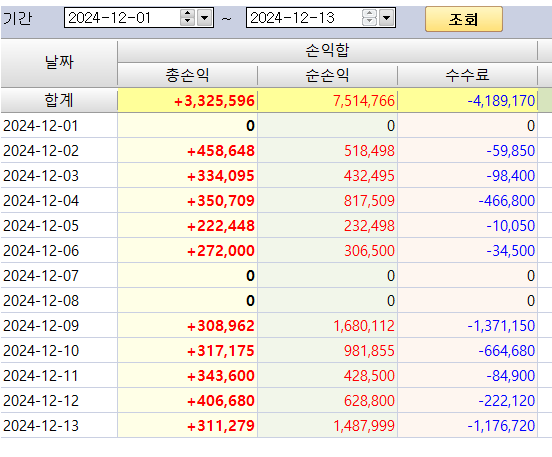Click 총손익 value +272,000
Image resolution: width=552 pixels, height=457 pixels.
[221, 251]
